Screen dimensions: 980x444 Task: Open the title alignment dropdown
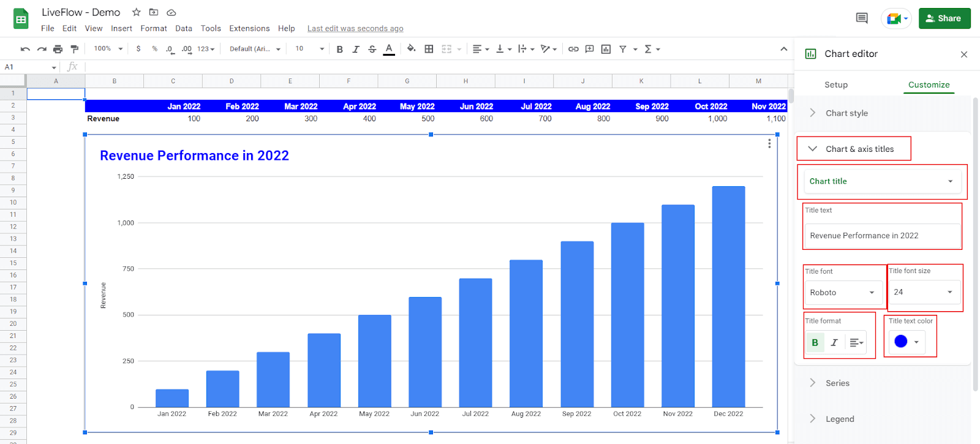856,342
